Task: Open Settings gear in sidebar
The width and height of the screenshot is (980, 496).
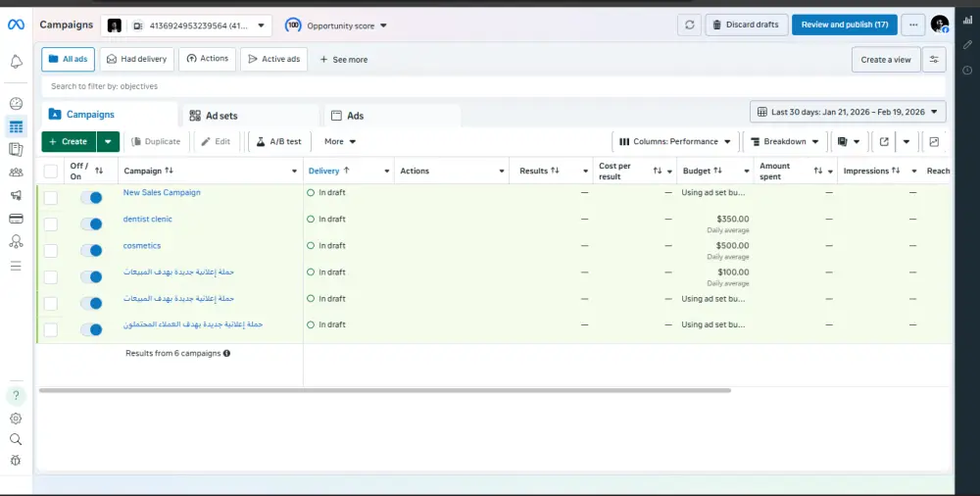Action: click(x=17, y=419)
